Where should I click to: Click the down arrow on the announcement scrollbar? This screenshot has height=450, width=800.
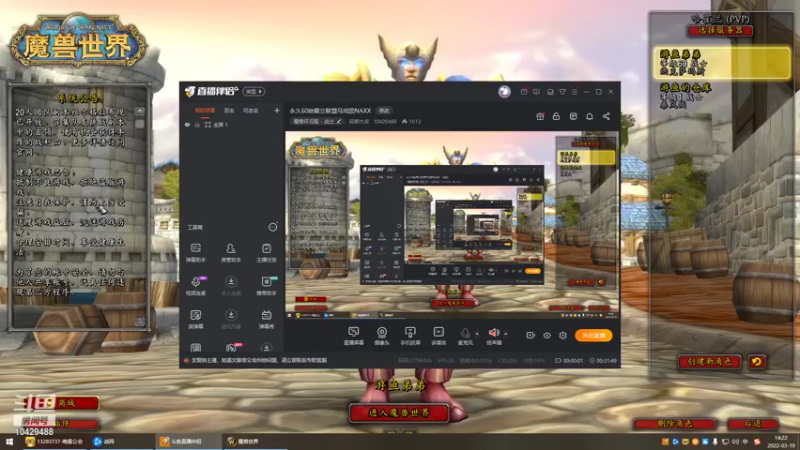(140, 321)
